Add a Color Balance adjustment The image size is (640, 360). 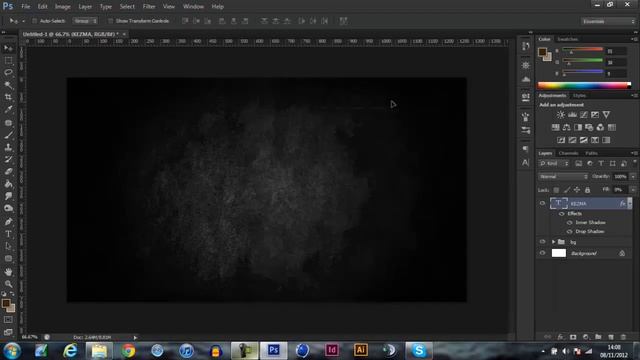[567, 127]
